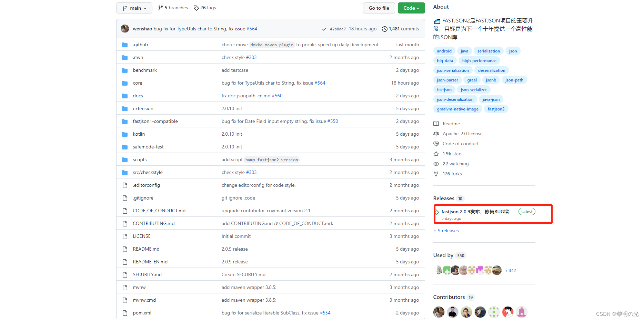Click the branch icon beside "5 branches"

pos(161,8)
